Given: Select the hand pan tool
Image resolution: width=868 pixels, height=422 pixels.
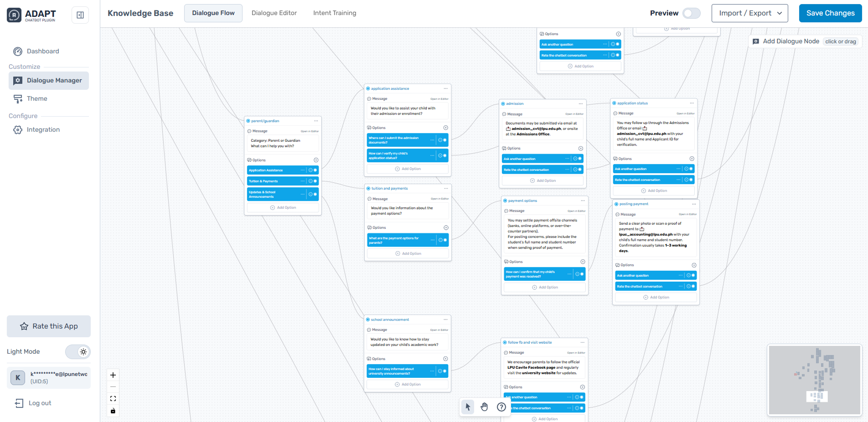Looking at the screenshot, I should point(484,407).
